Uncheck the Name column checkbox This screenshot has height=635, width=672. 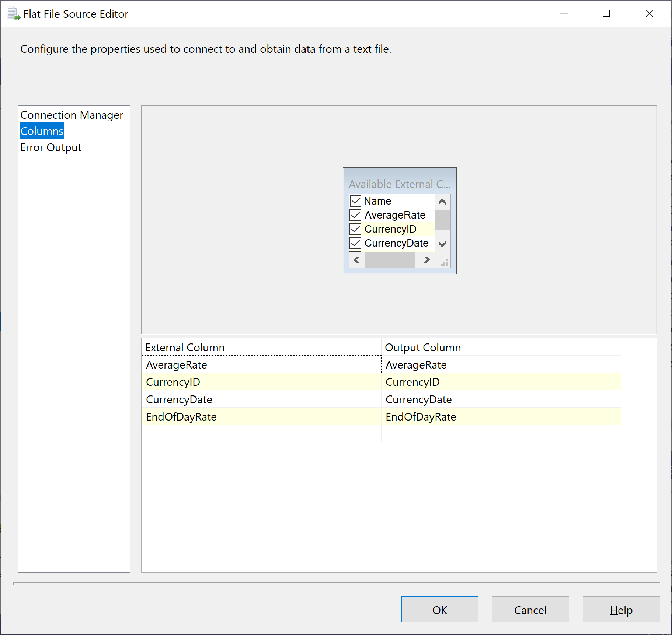tap(355, 200)
